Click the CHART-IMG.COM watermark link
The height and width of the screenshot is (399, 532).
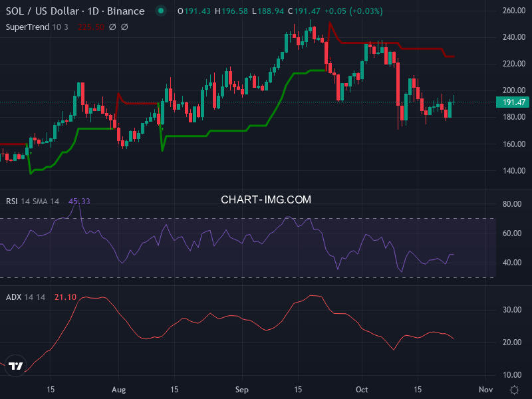pyautogui.click(x=266, y=199)
